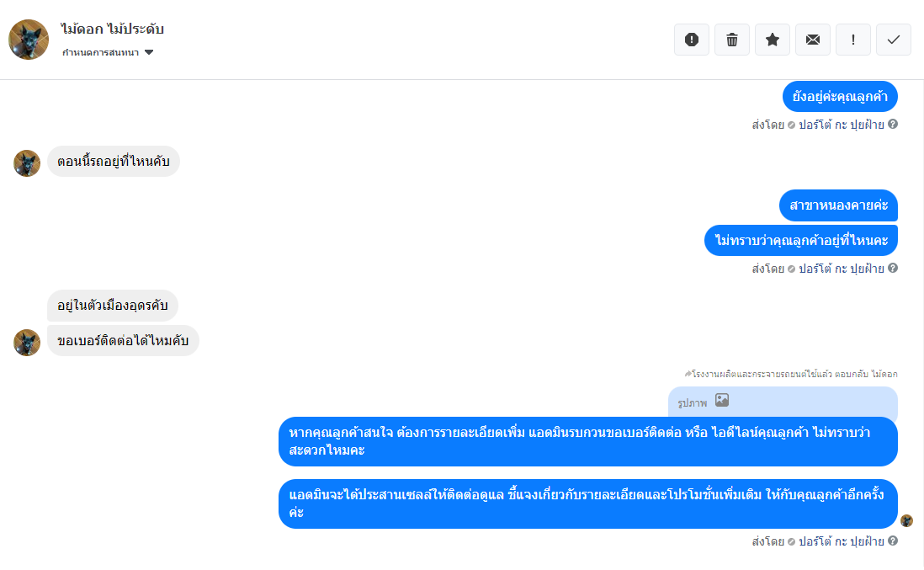This screenshot has height=570, width=924.
Task: Select message สาขาหนองคายค่ะ bubble
Action: [838, 205]
